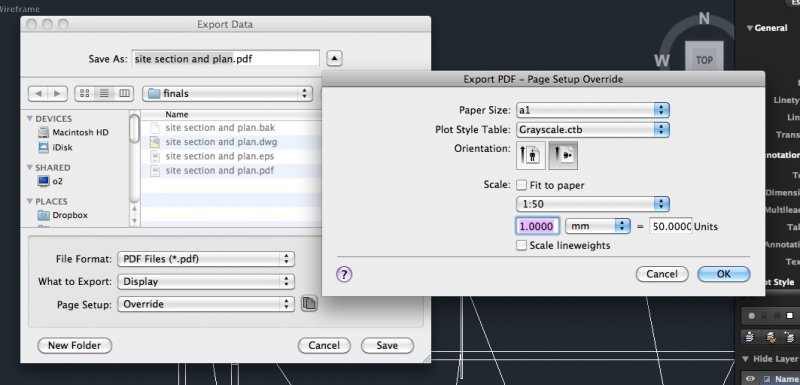Open Macintosh HD in sidebar
This screenshot has height=385, width=800.
pyautogui.click(x=73, y=132)
